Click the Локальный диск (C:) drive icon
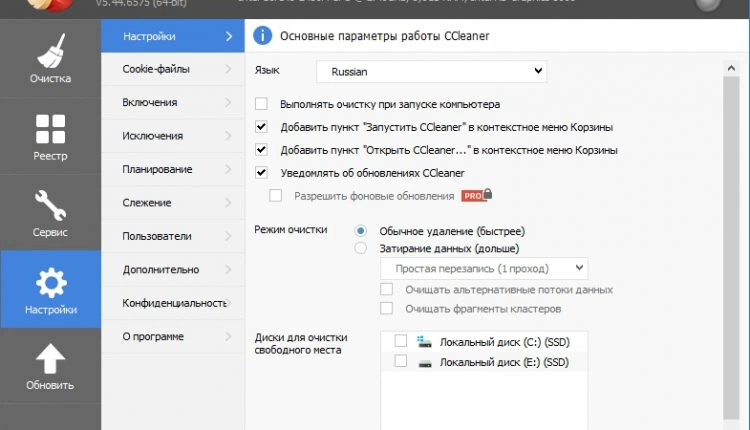The height and width of the screenshot is (430, 750). (x=424, y=341)
